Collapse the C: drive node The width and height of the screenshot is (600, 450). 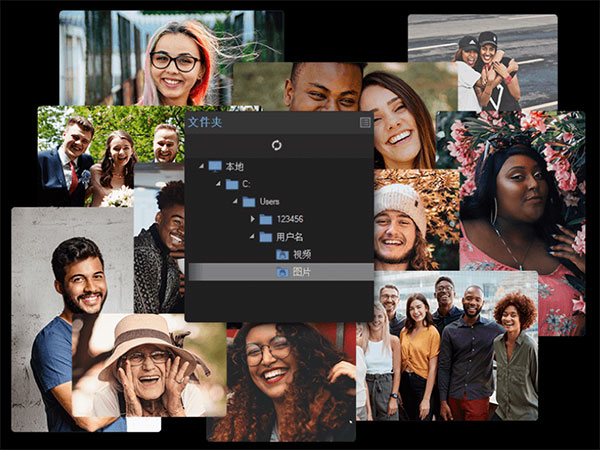click(218, 184)
